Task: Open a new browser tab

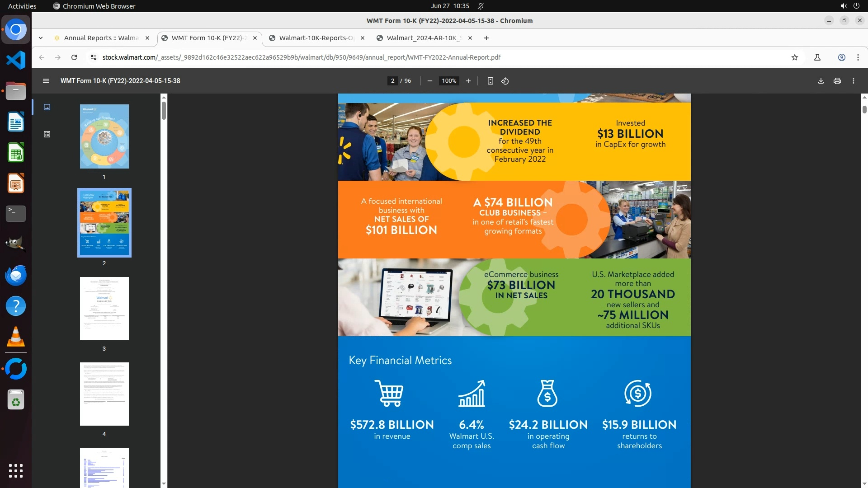Action: pyautogui.click(x=486, y=38)
